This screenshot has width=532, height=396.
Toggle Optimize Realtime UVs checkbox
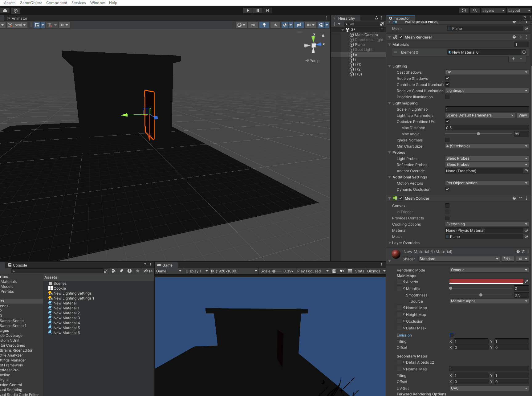click(447, 121)
